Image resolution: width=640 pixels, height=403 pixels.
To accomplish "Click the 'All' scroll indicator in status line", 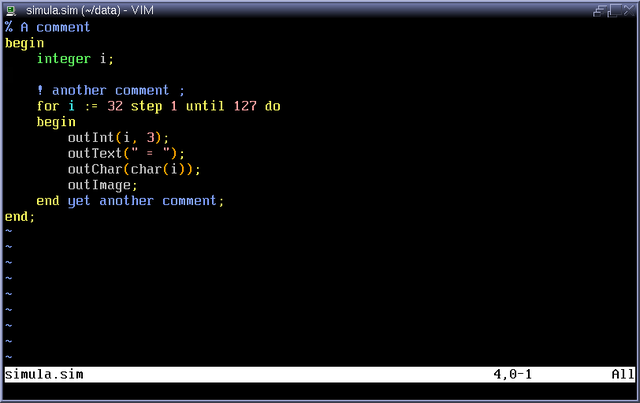I will click(x=622, y=374).
